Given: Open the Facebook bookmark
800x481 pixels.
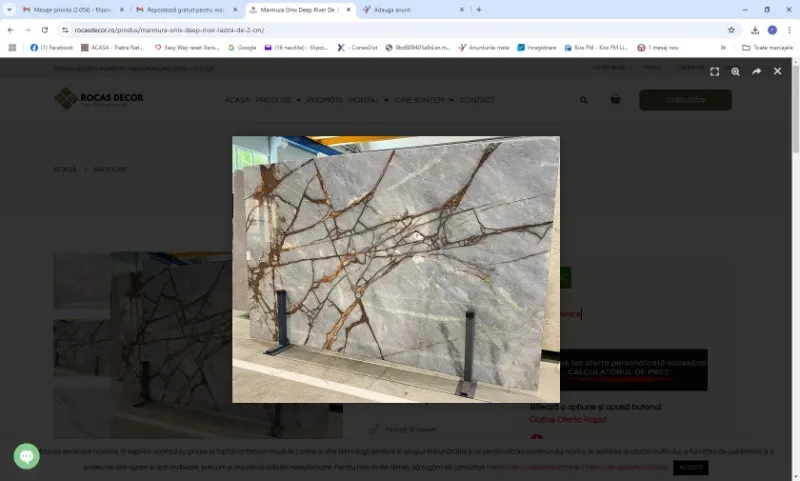Looking at the screenshot, I should coord(52,47).
